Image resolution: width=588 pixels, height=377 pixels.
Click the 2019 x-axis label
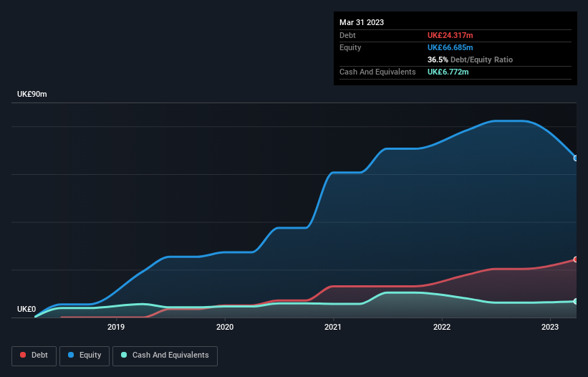tap(116, 327)
